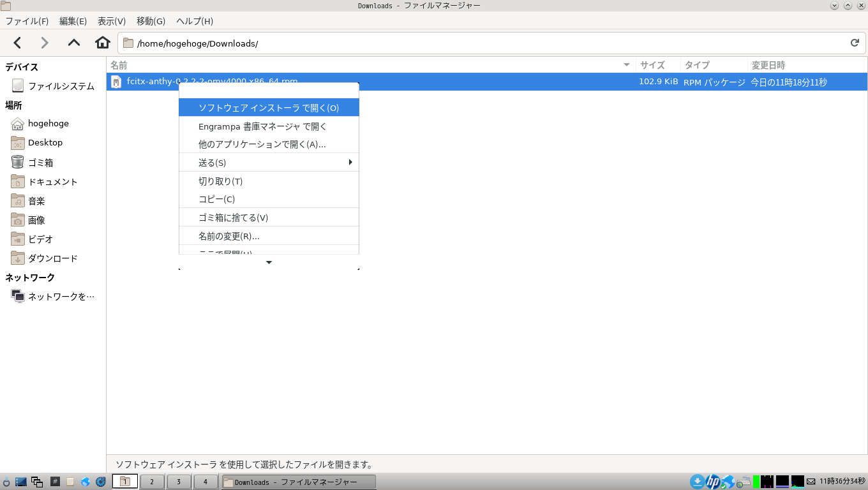The width and height of the screenshot is (868, 490).
Task: Choose 切り取り(T) from context menu
Action: tap(269, 181)
